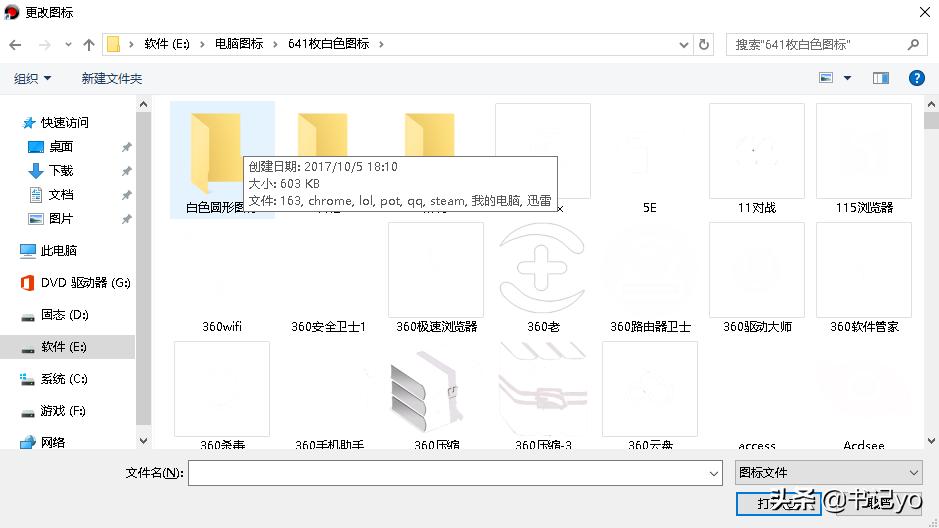Expand chevron after 641枚白色图标 breadcrumb
This screenshot has height=528, width=939.
(x=381, y=44)
